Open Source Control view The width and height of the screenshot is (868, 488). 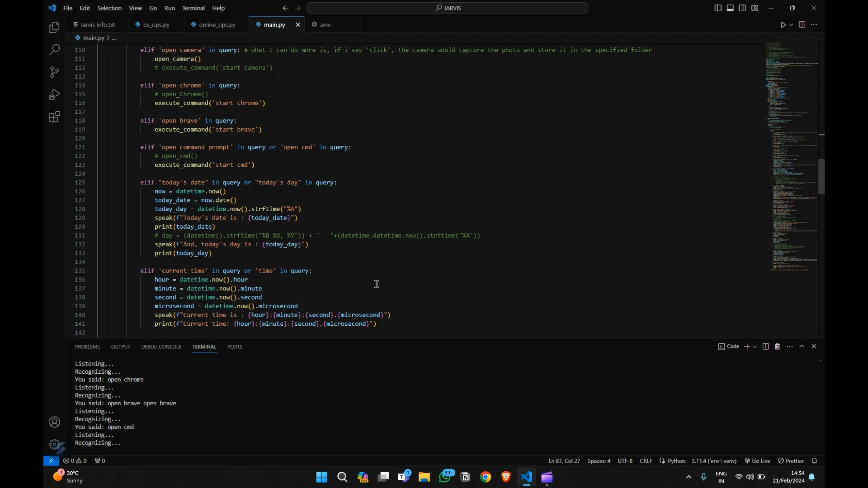(54, 72)
